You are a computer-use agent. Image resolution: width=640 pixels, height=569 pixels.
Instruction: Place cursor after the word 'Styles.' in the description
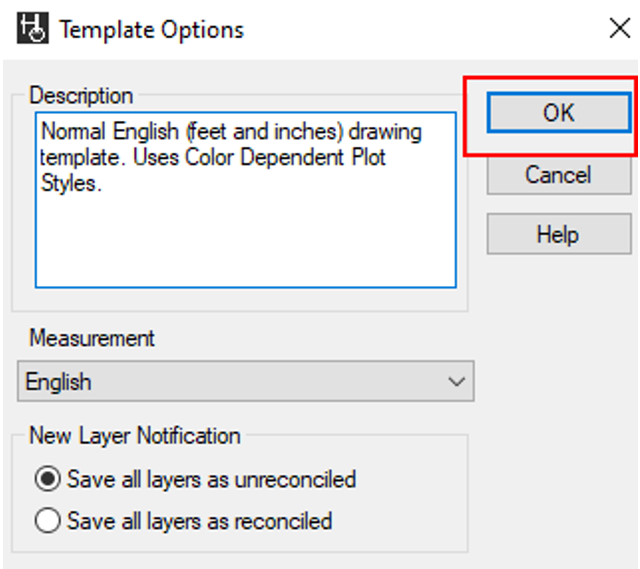[x=102, y=183]
